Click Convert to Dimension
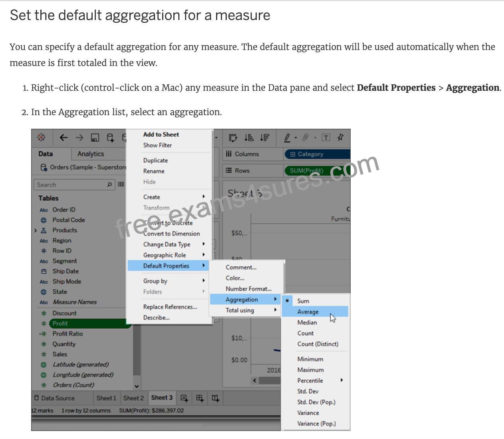504x439 pixels. pos(171,233)
